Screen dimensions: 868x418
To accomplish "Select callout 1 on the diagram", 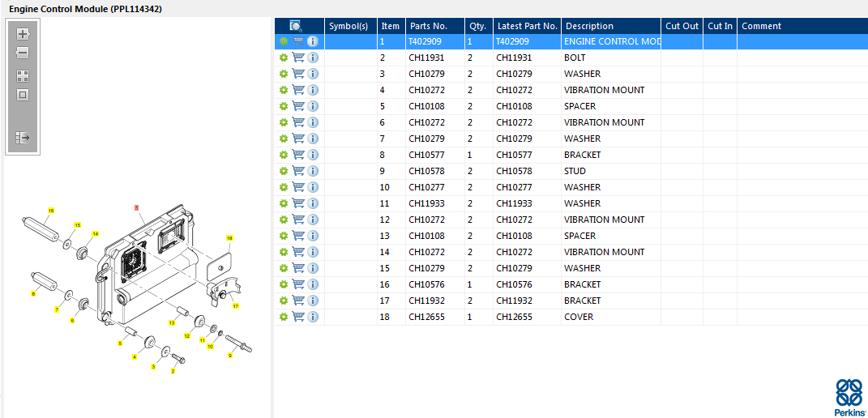I will tap(137, 207).
